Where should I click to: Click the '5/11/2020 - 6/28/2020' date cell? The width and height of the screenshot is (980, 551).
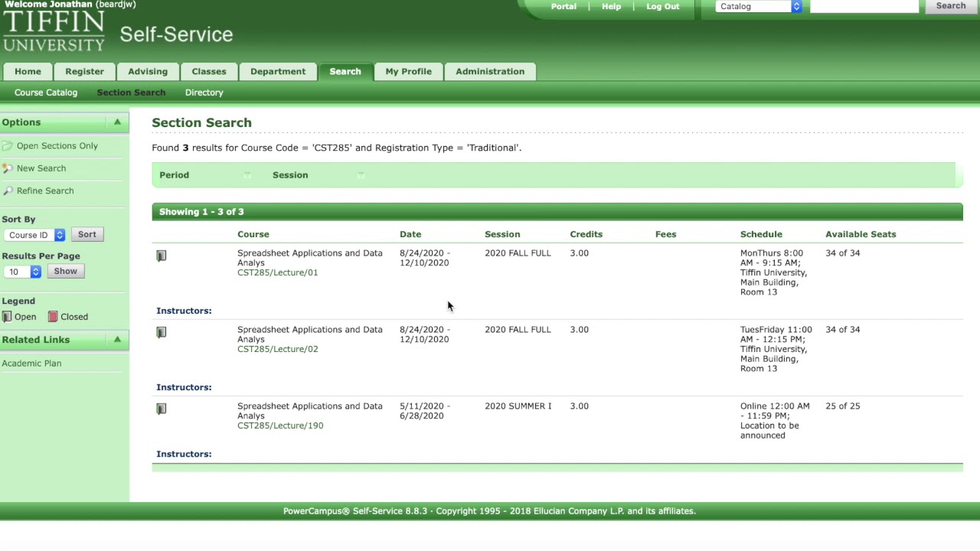coord(425,411)
